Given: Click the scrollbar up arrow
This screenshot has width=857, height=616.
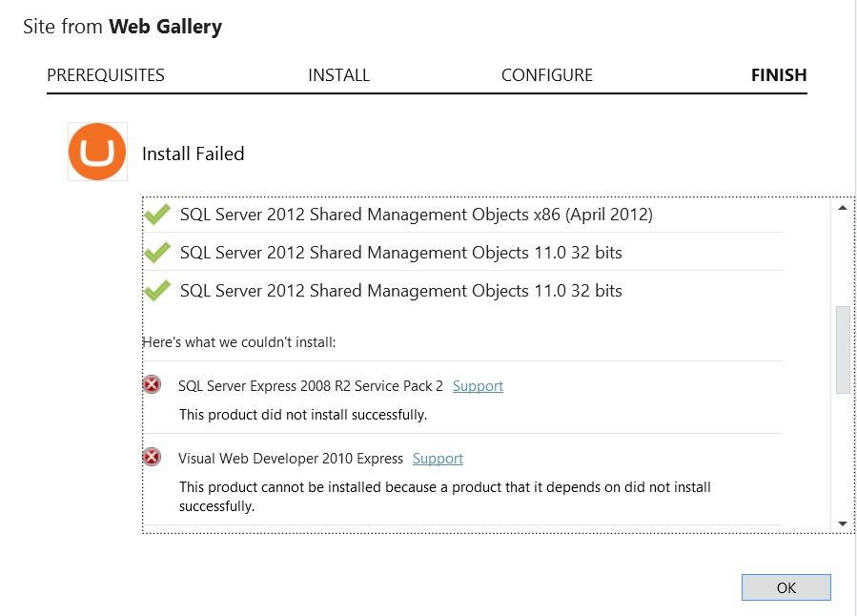Looking at the screenshot, I should [843, 208].
